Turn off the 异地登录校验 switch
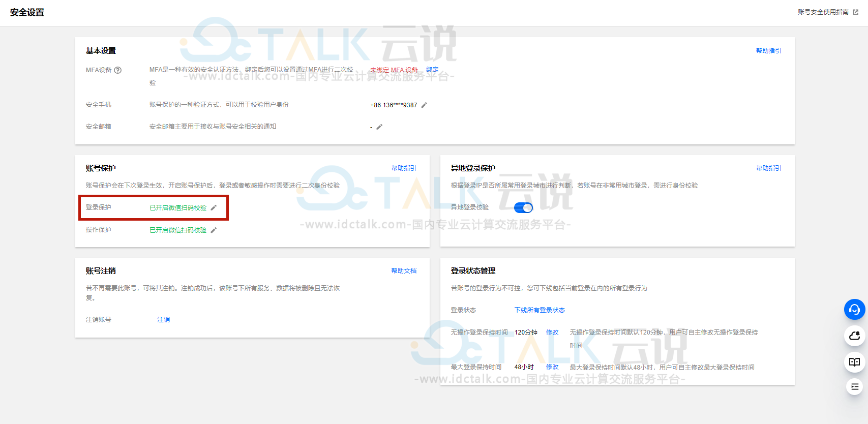Viewport: 868px width, 424px height. [x=523, y=207]
